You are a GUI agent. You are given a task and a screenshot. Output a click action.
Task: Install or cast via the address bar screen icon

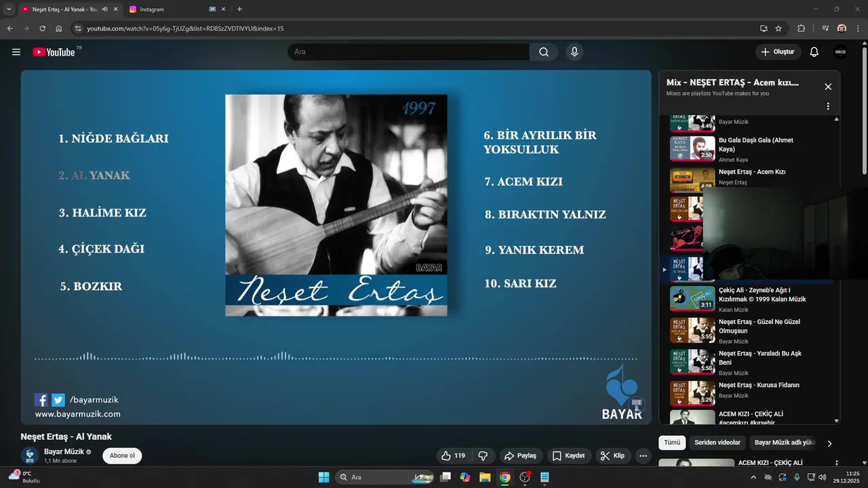pyautogui.click(x=764, y=28)
